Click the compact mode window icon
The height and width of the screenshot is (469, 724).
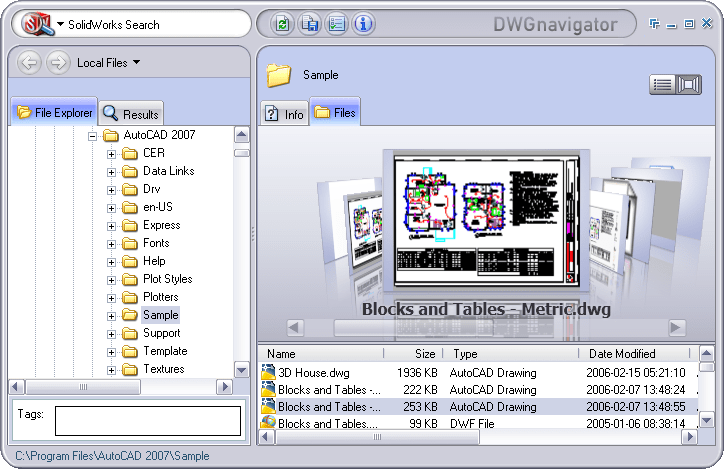point(654,23)
